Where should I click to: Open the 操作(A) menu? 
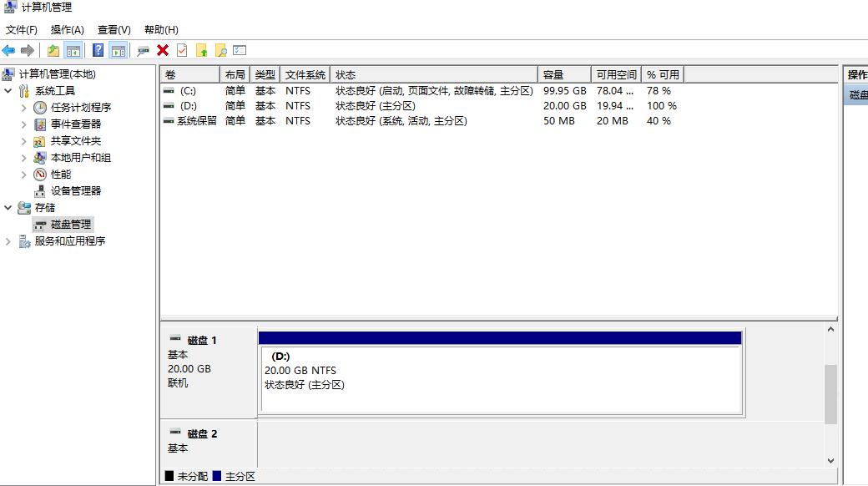coord(67,30)
